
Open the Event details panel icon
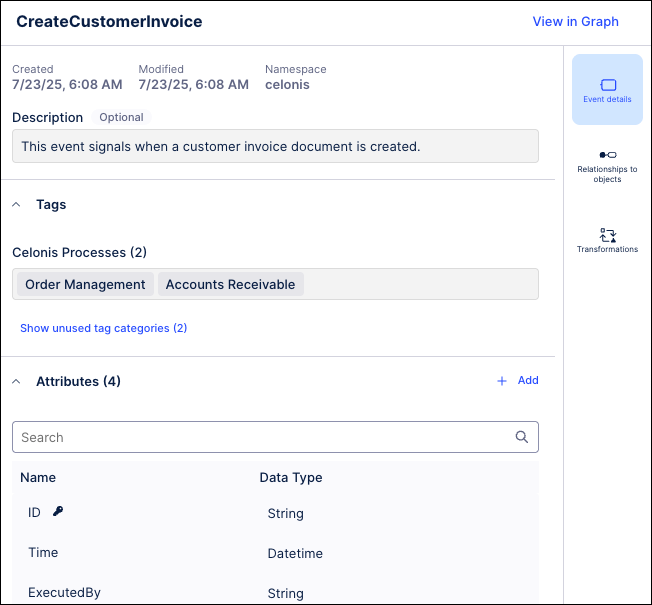tap(607, 86)
